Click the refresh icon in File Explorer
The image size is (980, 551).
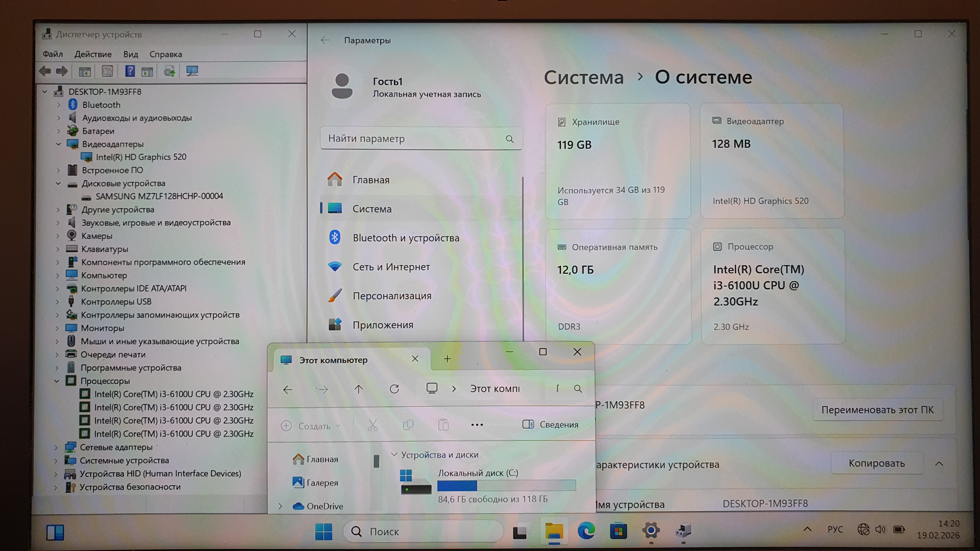[x=394, y=389]
